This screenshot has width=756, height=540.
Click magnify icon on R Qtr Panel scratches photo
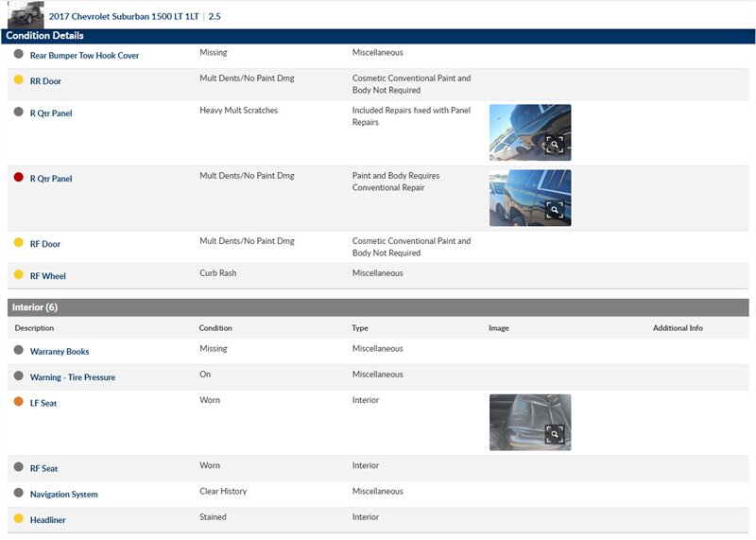tap(555, 145)
